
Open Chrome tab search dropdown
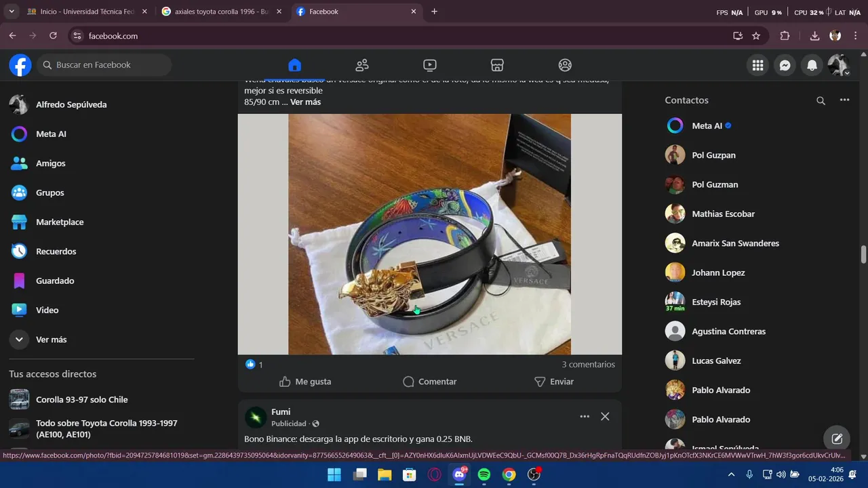coord(11,12)
